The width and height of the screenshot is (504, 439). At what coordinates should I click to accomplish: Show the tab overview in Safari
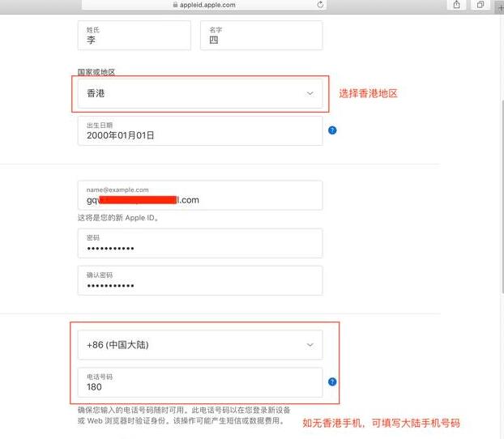click(x=481, y=5)
